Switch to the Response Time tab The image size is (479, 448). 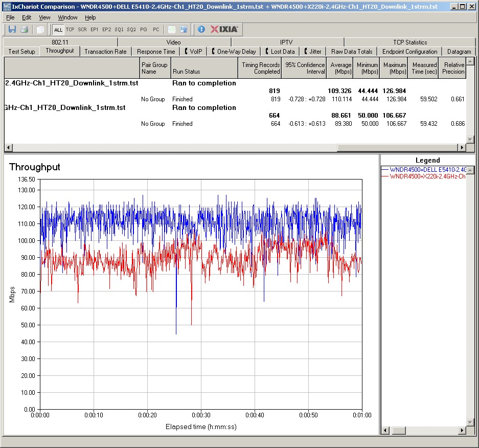click(x=156, y=51)
